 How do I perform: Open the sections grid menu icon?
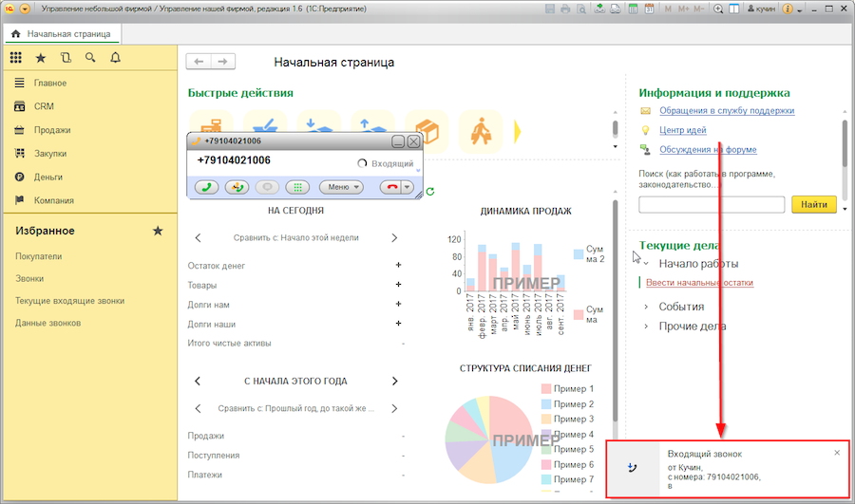[16, 58]
